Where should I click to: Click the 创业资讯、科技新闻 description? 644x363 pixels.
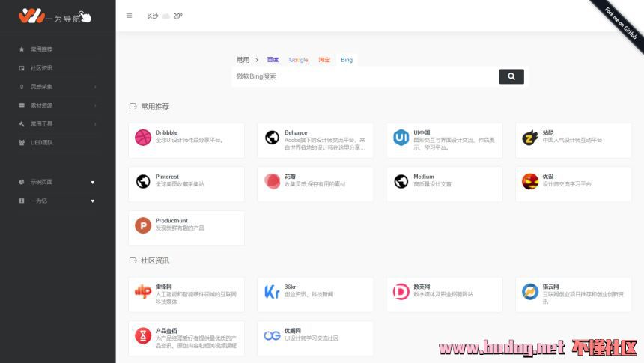(x=309, y=294)
